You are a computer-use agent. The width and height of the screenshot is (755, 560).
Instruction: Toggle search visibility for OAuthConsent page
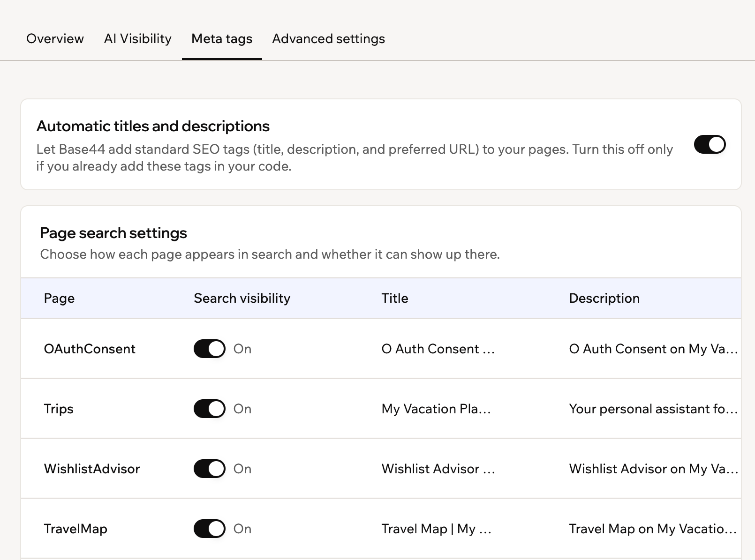click(x=210, y=349)
